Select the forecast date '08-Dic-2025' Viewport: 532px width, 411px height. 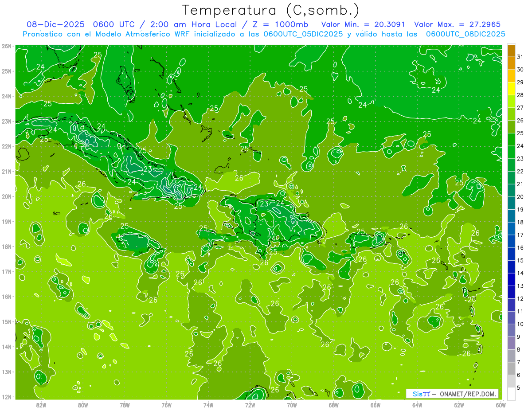(56, 24)
